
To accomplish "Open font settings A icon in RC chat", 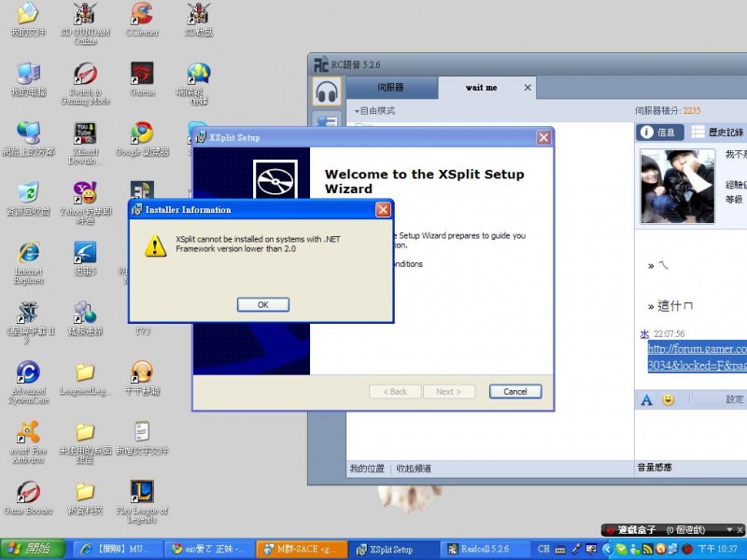I will coord(646,399).
